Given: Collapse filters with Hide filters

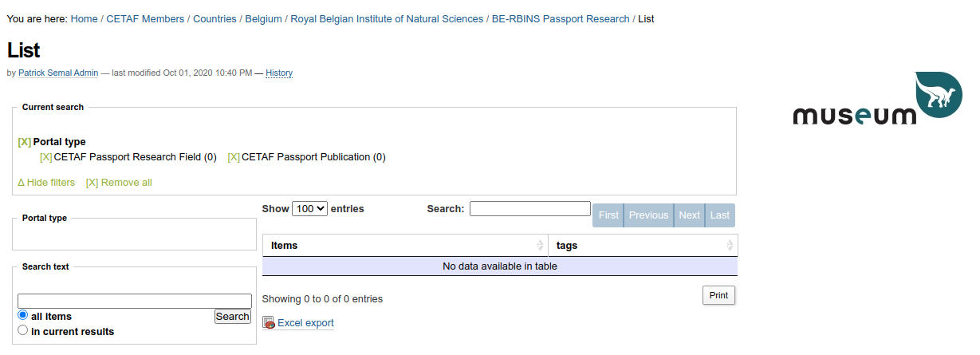Looking at the screenshot, I should tap(46, 183).
